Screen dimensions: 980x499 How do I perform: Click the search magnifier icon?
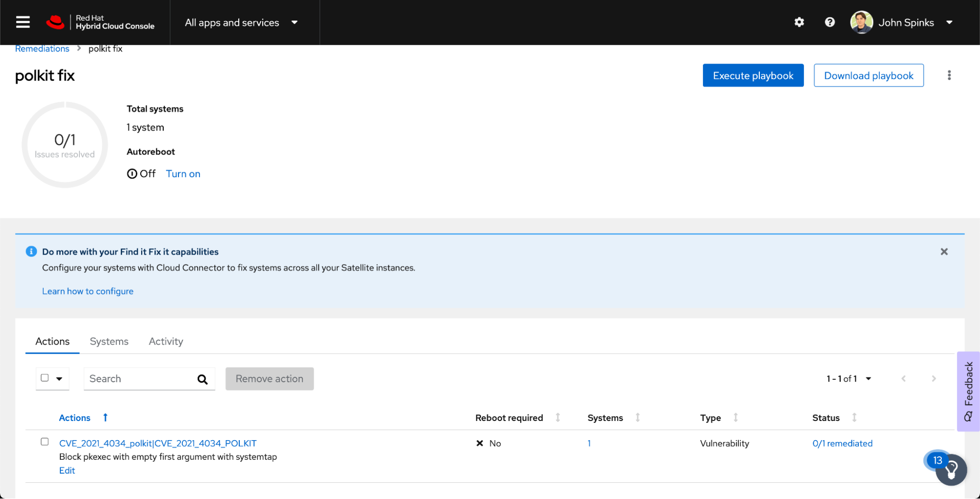click(202, 379)
